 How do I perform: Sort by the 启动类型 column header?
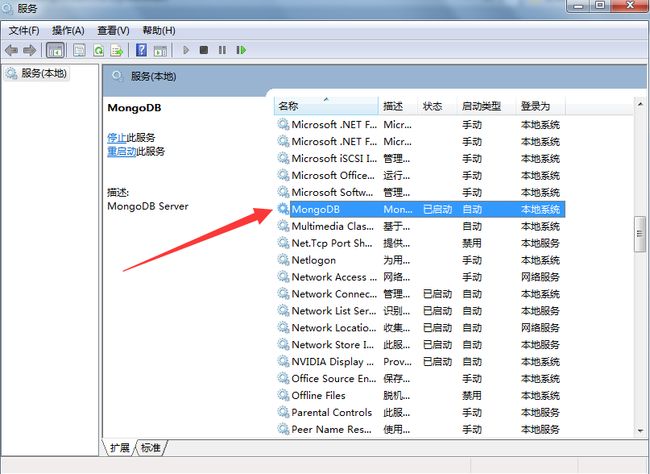[x=486, y=106]
